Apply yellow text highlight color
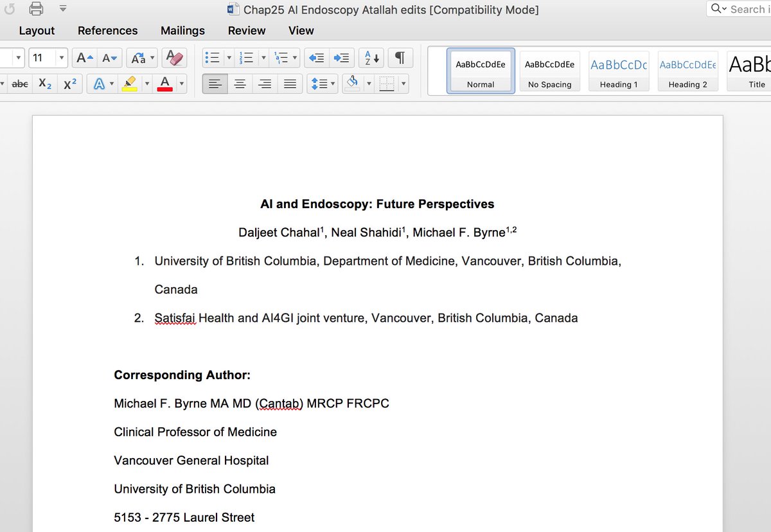This screenshot has width=771, height=532. (x=129, y=84)
